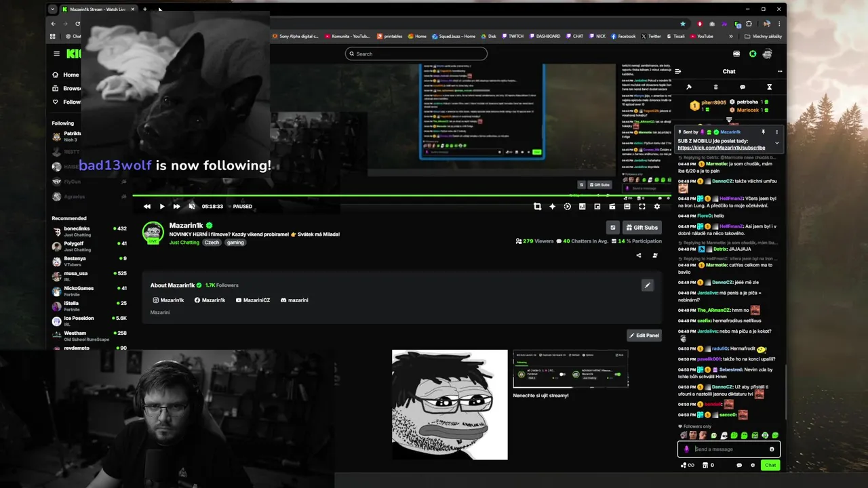Unpin the pinned chat message
The image size is (868, 488).
click(764, 132)
